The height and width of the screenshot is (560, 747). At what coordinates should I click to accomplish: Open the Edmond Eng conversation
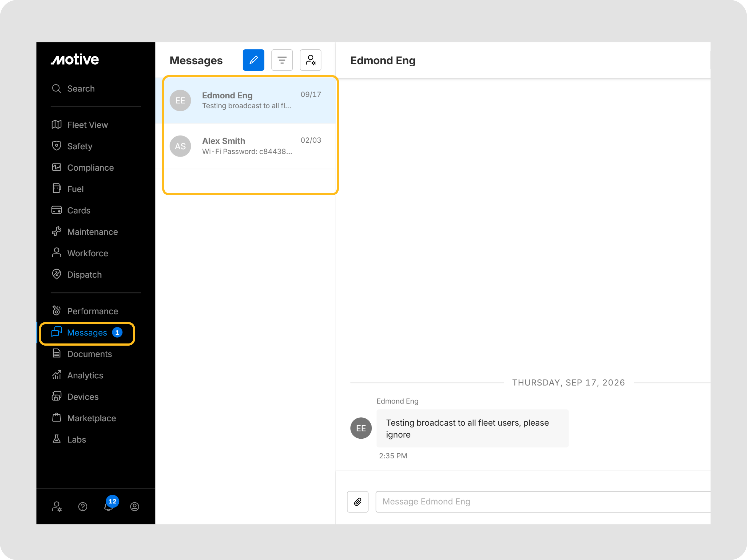[245, 101]
